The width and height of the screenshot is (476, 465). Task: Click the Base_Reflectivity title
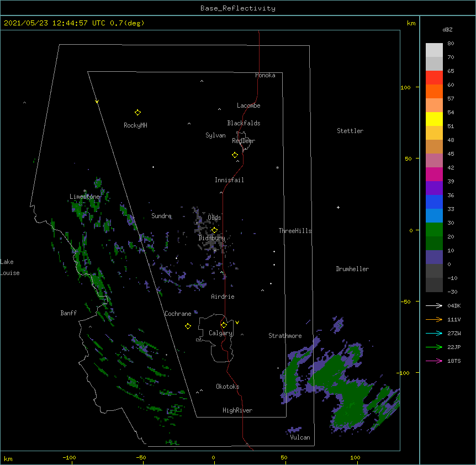point(238,8)
